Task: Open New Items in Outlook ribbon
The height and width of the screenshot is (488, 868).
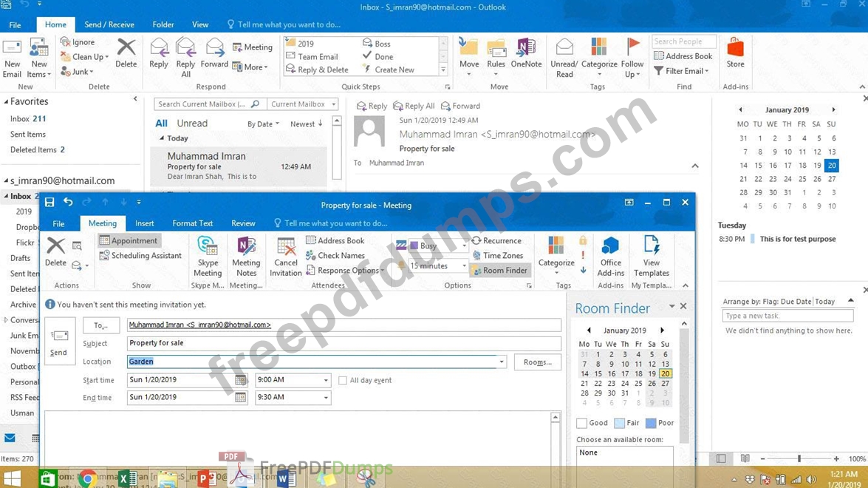Action: [x=38, y=58]
